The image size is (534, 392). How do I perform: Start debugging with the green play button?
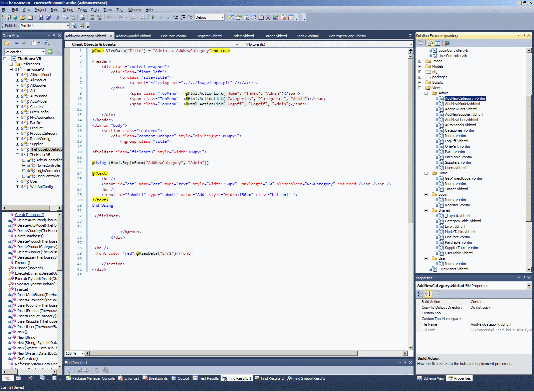coord(153,17)
